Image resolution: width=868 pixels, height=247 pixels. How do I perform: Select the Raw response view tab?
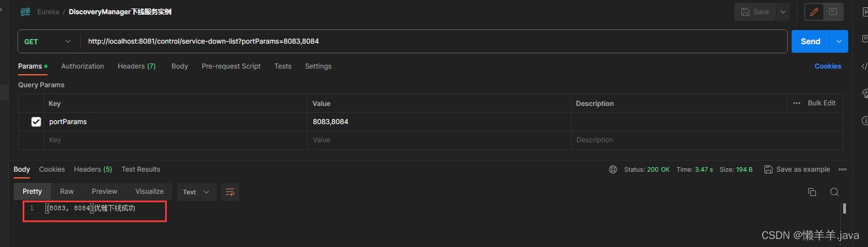(x=67, y=191)
